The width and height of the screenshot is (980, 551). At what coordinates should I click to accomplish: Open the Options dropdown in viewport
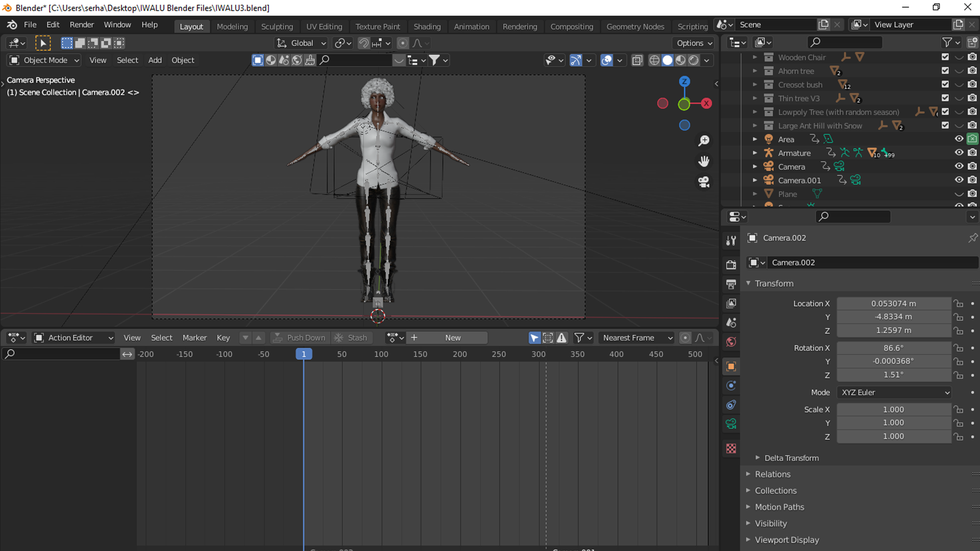pos(694,43)
